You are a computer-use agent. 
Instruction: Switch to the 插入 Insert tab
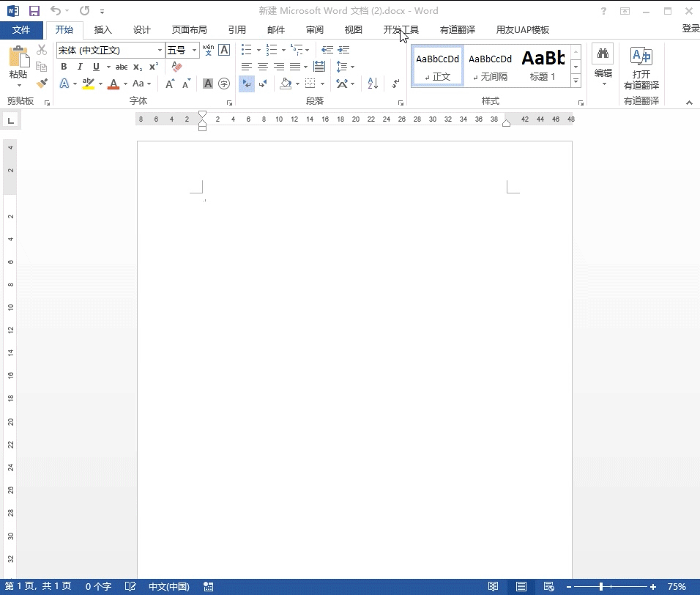[103, 30]
